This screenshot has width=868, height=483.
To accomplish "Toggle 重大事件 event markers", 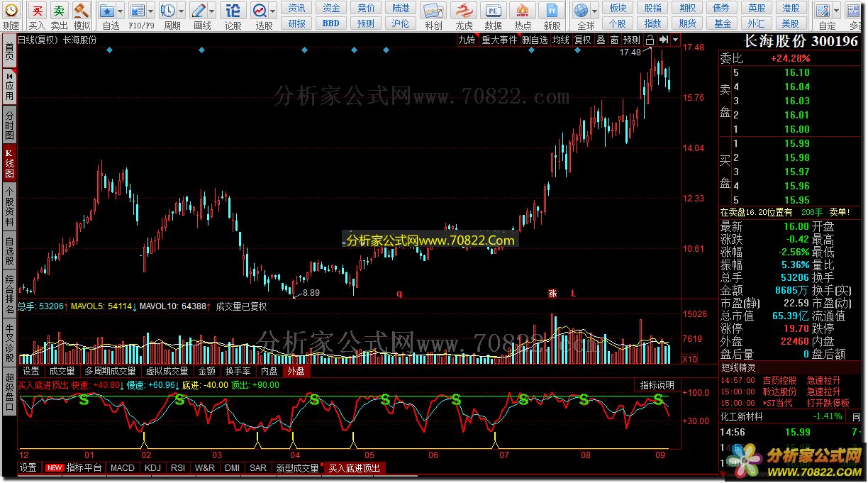I will [x=500, y=40].
